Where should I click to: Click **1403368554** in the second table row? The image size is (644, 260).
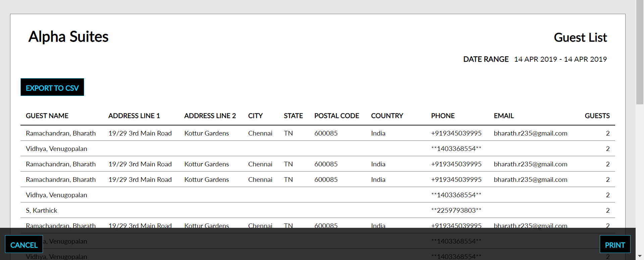[x=456, y=149]
